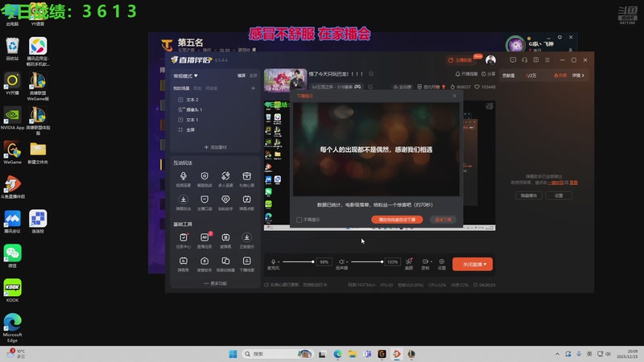
Task: Open the 正版音乐 music tool
Action: point(246,241)
